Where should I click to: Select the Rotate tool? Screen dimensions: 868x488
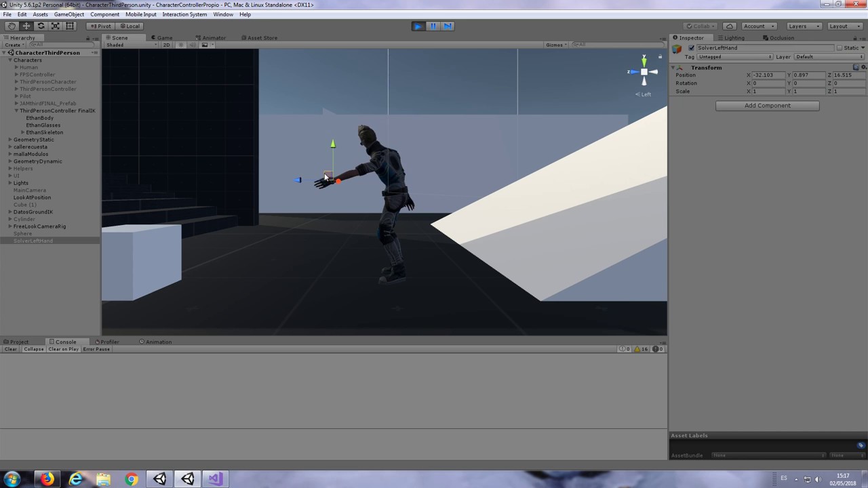point(41,25)
